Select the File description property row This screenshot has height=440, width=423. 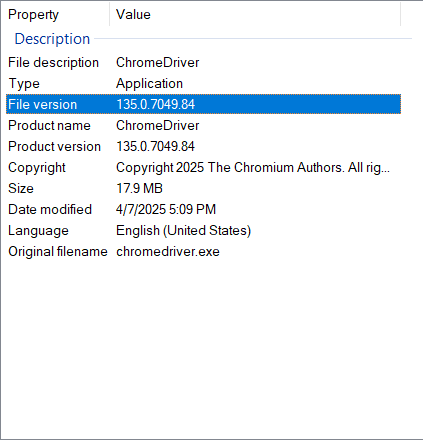(203, 62)
